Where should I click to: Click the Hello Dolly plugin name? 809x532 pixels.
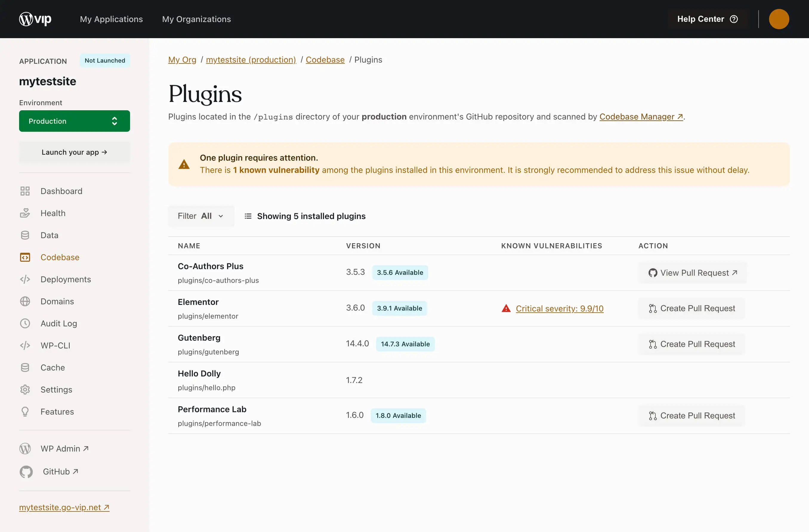coord(199,373)
